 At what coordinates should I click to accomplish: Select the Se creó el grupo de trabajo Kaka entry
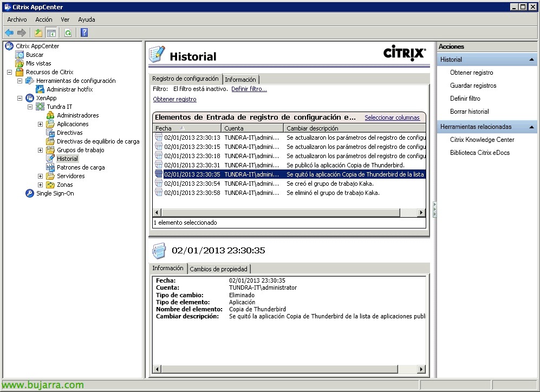pos(290,184)
